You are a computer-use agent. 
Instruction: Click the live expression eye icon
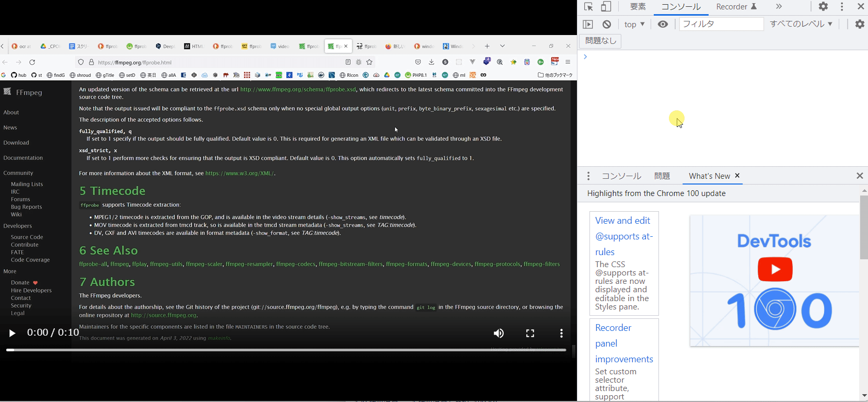(x=663, y=25)
